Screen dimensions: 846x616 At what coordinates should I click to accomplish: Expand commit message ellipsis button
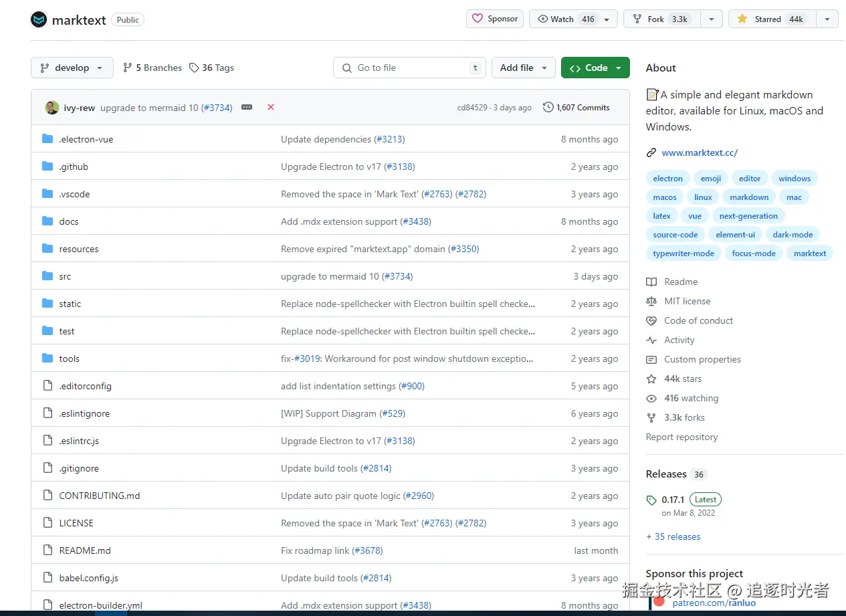click(x=247, y=107)
